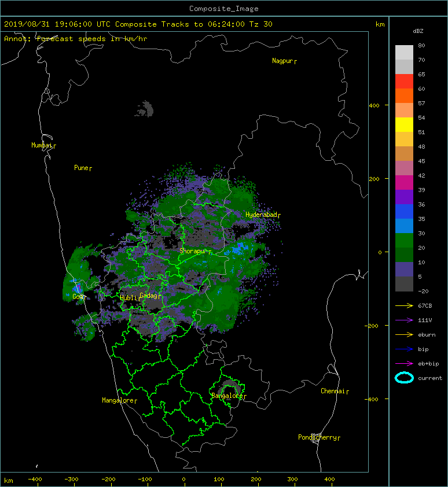Click the magenta eb+bip arrow symbol
This screenshot has width=448, height=487.
(404, 363)
